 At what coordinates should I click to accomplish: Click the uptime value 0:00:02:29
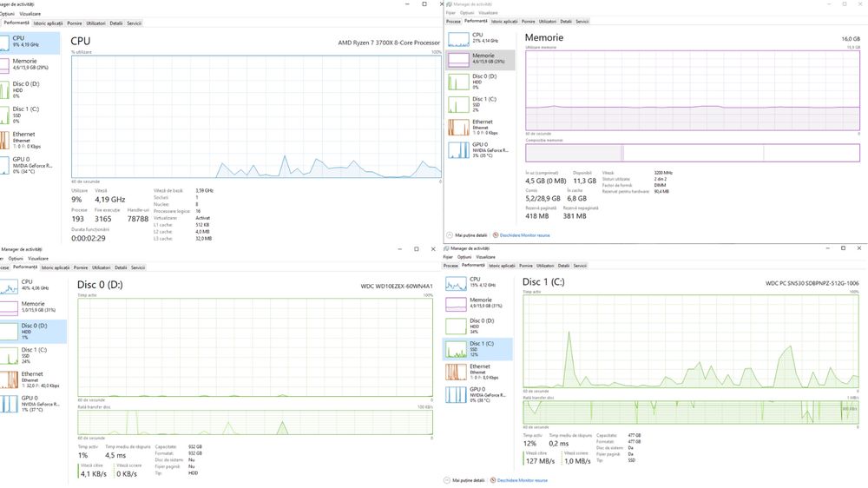(88, 238)
